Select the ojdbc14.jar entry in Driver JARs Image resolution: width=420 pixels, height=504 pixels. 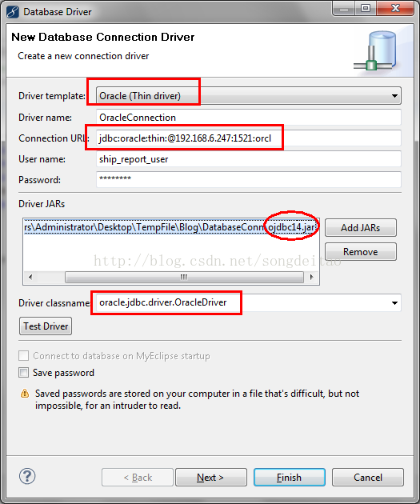click(171, 227)
